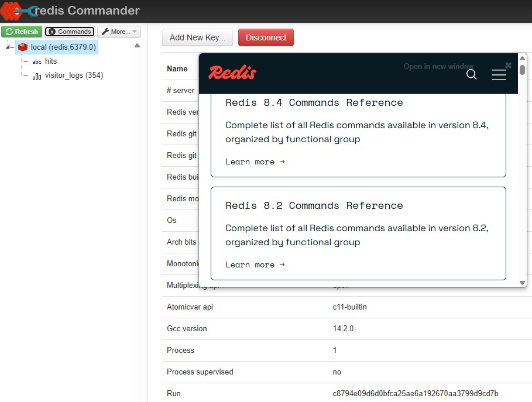Screen dimensions: 532x402
Task: Click the # server row
Action: click(x=180, y=91)
